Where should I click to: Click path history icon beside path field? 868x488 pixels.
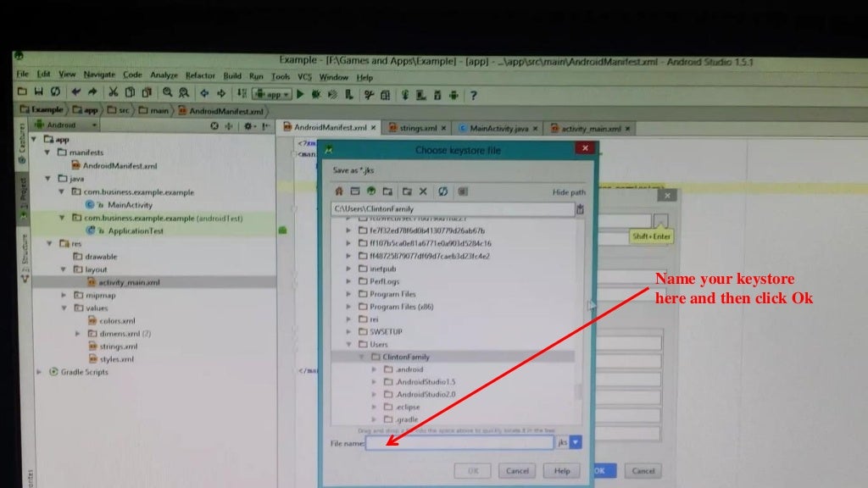point(580,209)
